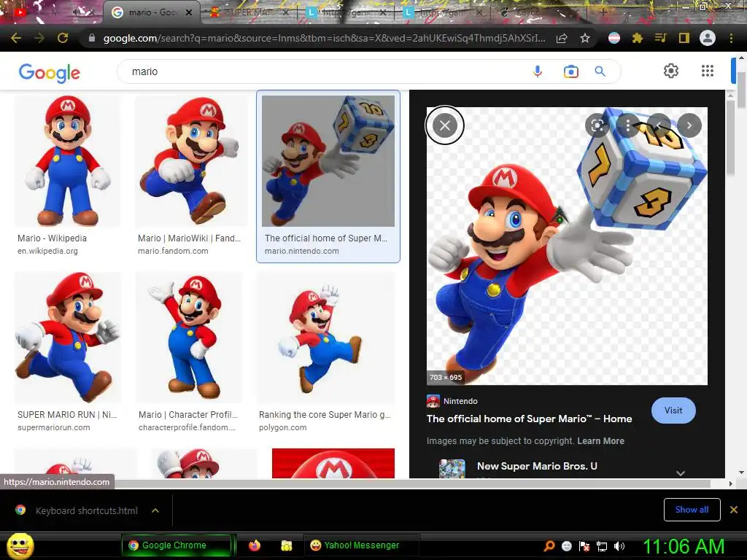Image resolution: width=747 pixels, height=560 pixels.
Task: Click orange magnifier tray icon
Action: tap(549, 546)
